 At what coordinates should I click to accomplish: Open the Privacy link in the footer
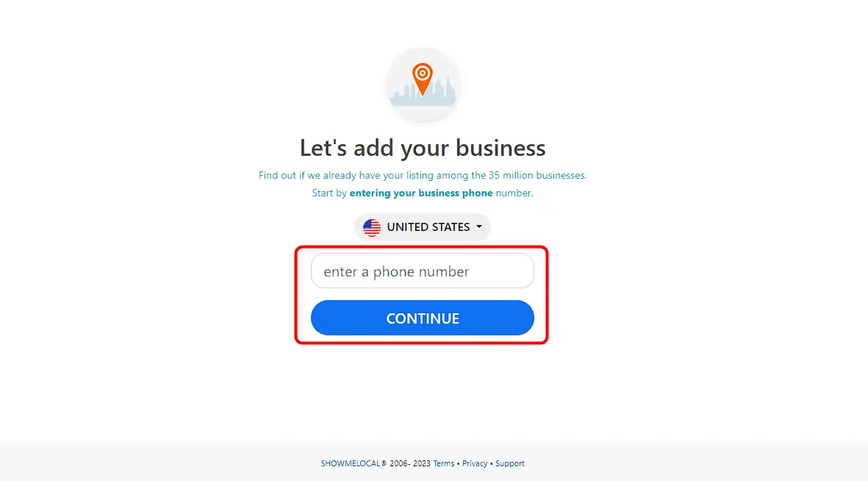[475, 463]
